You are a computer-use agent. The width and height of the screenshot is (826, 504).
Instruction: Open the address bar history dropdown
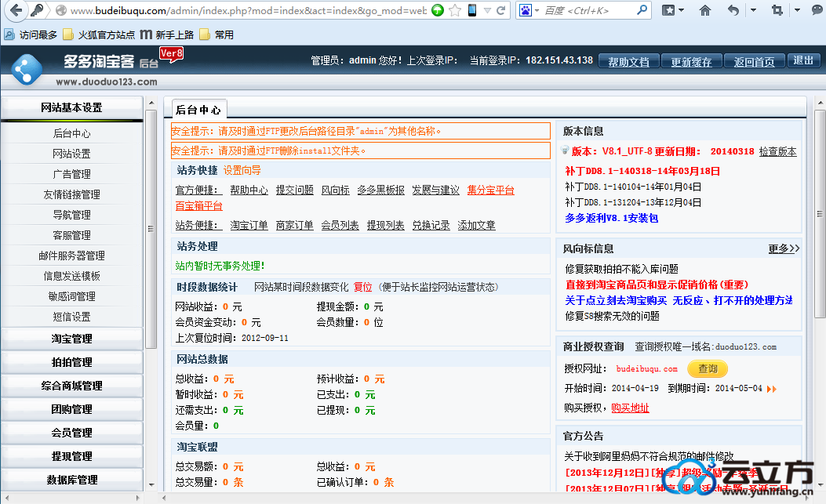487,10
